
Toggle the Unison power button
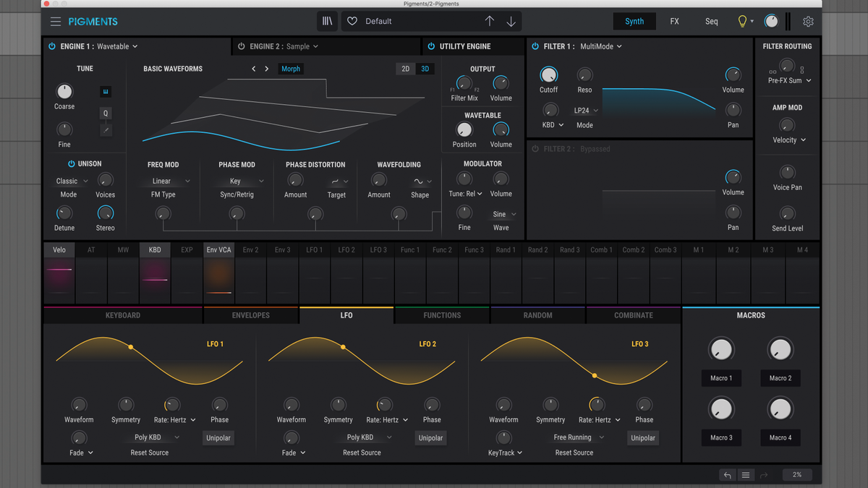pyautogui.click(x=72, y=164)
